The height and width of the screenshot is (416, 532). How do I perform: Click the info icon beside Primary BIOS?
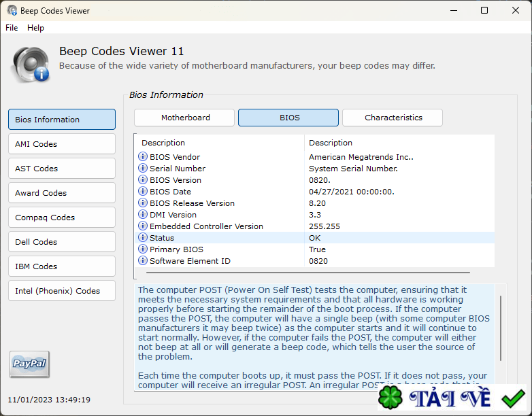pyautogui.click(x=143, y=249)
